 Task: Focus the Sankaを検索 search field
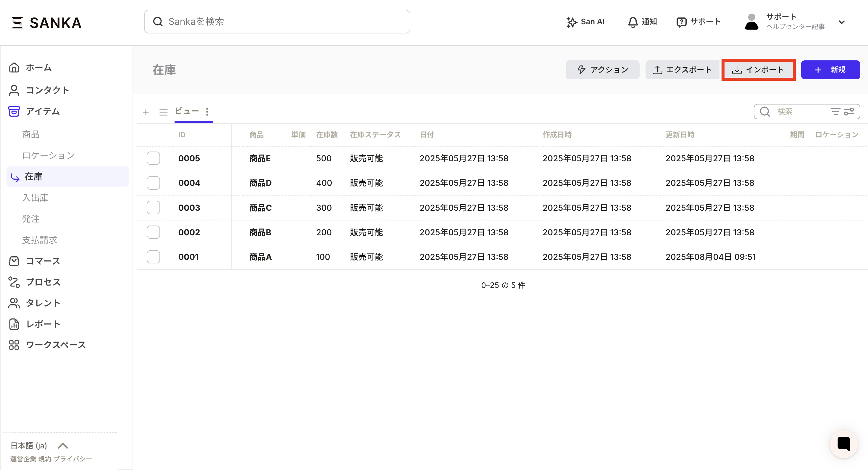click(277, 22)
